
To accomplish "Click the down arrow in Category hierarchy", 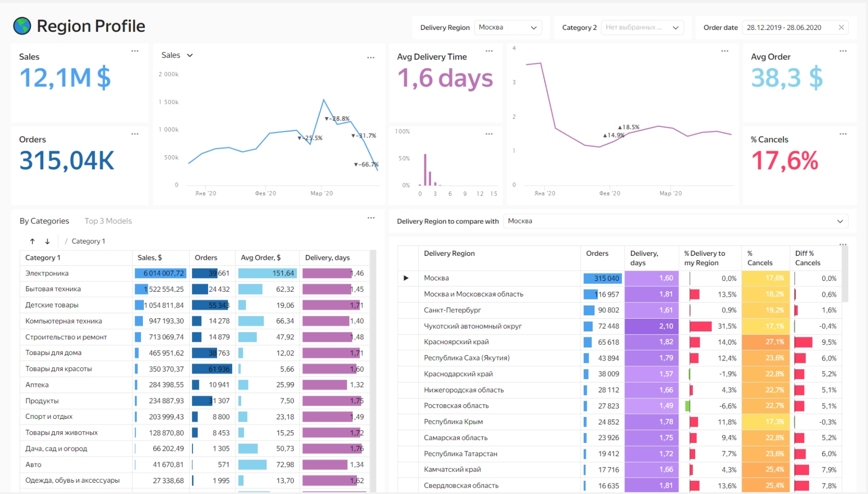I will (47, 241).
